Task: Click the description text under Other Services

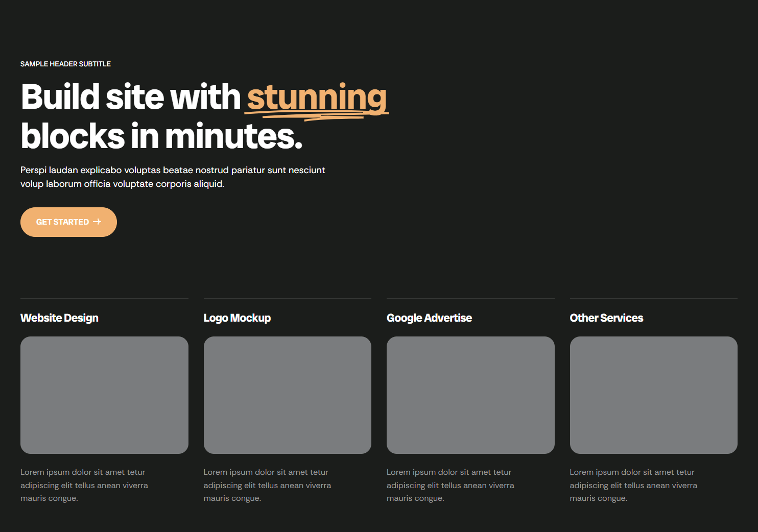Action: tap(633, 485)
